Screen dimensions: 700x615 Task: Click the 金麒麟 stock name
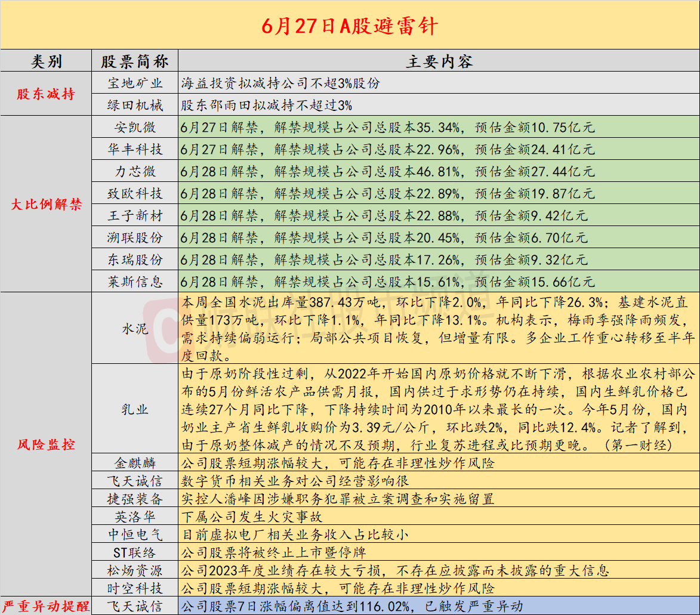(x=135, y=463)
